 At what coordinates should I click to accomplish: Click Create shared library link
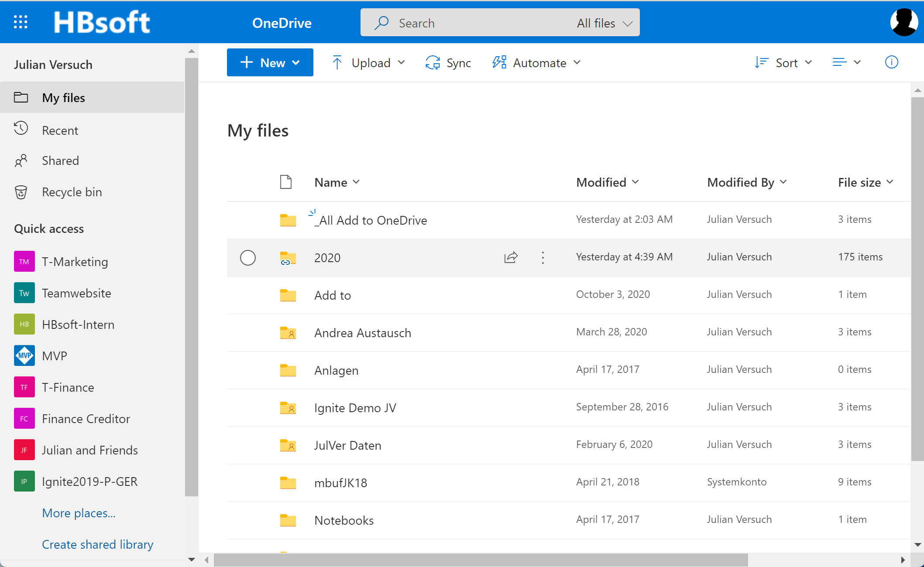point(97,544)
